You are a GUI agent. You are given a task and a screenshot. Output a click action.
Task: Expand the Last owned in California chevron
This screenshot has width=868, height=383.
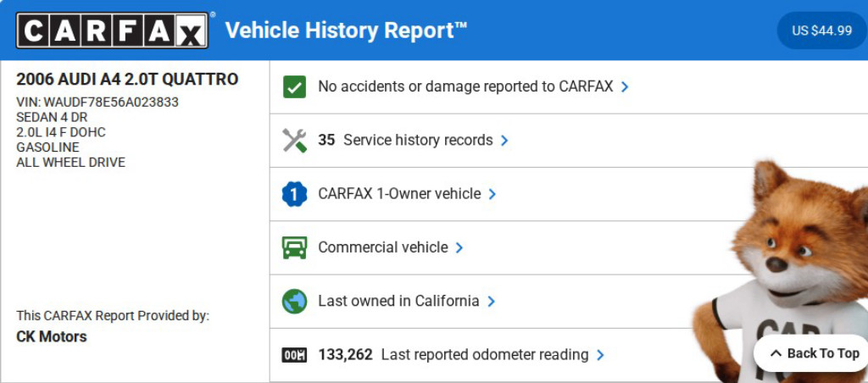tap(492, 301)
